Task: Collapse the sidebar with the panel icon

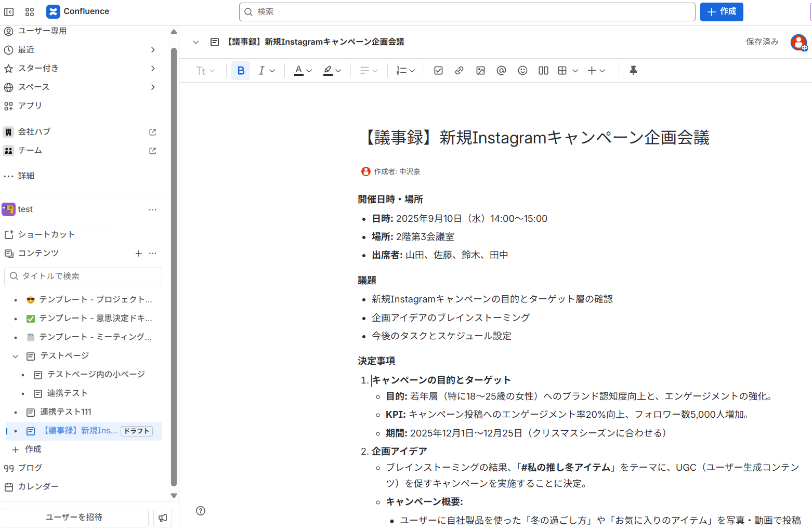Action: (x=9, y=11)
